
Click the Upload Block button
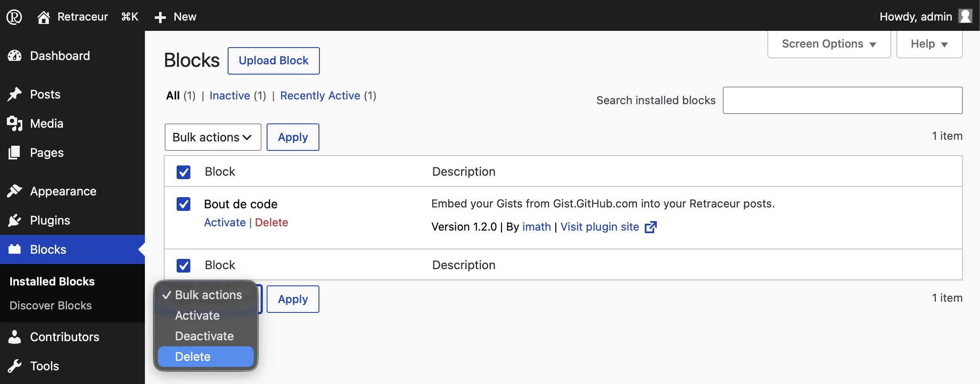click(274, 61)
